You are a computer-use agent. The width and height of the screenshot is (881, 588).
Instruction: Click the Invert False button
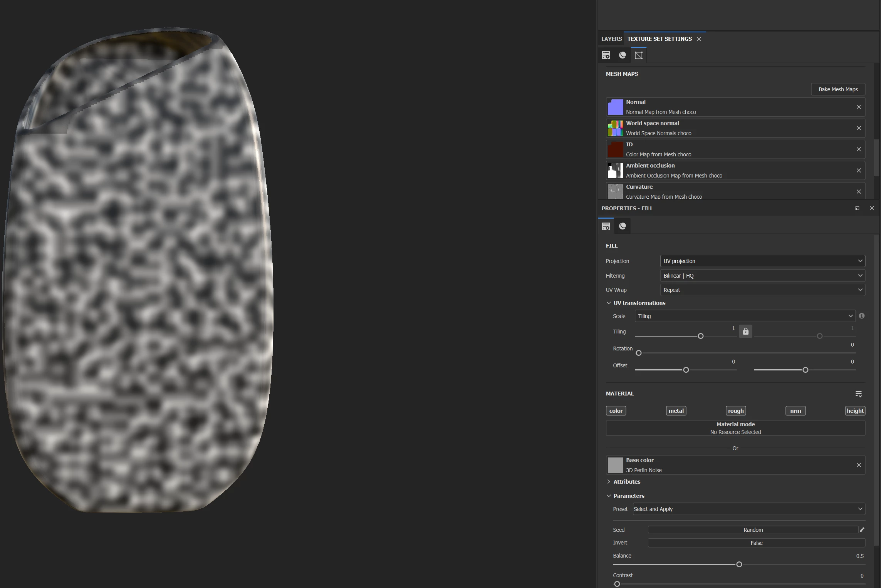pos(756,543)
